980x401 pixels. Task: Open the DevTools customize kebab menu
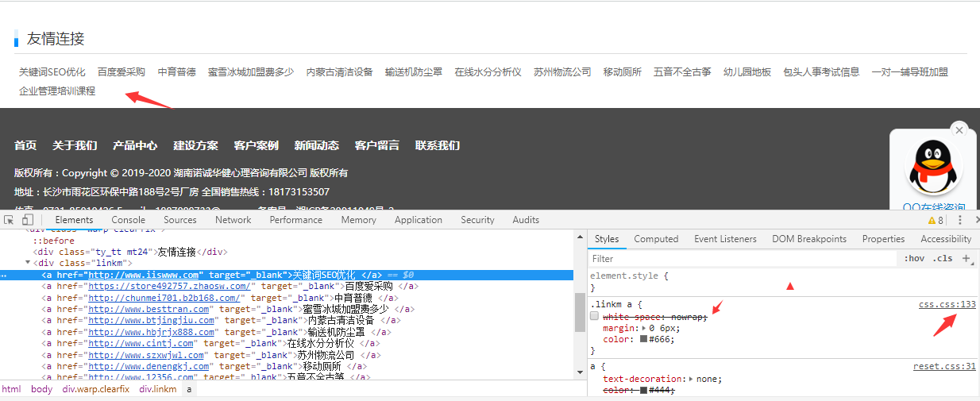coord(959,220)
